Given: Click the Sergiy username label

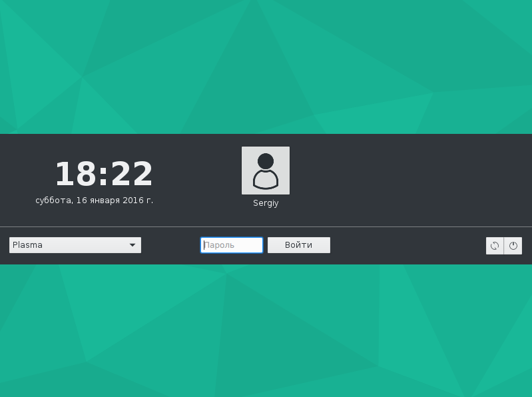Looking at the screenshot, I should tap(266, 203).
